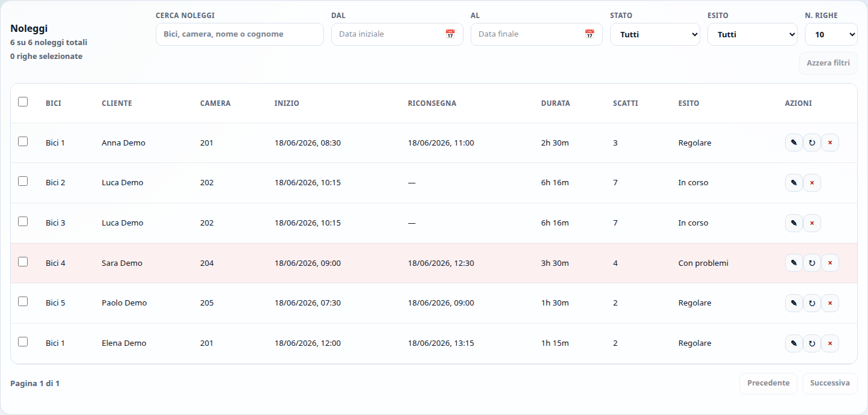Delete the Anna Demo rental row
The height and width of the screenshot is (415, 868).
coord(830,143)
